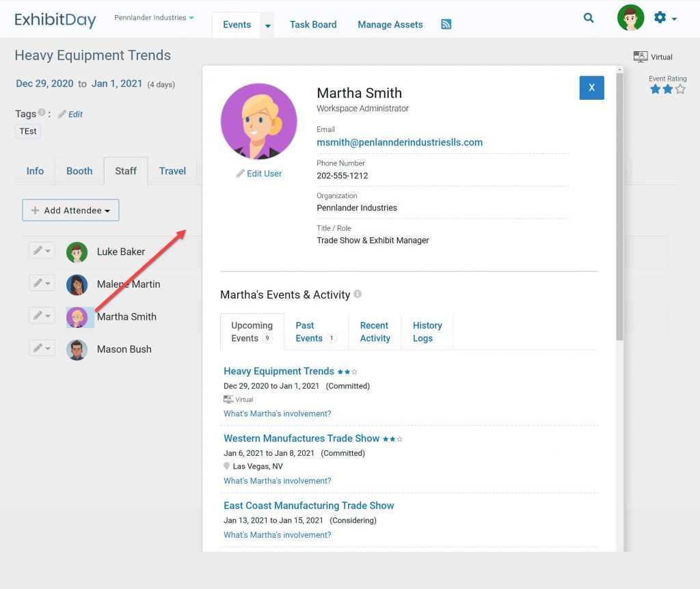Switch to the Past Events tab
The width and height of the screenshot is (700, 589).
[314, 331]
